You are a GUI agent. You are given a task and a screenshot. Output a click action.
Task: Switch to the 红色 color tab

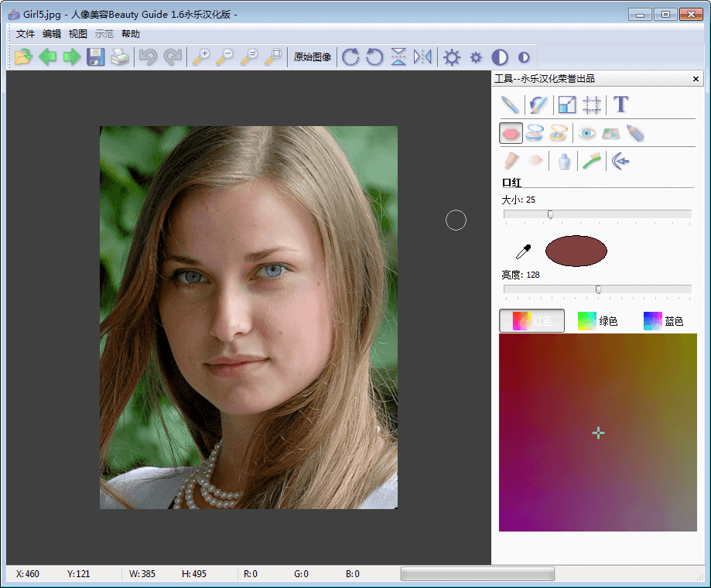[x=532, y=321]
